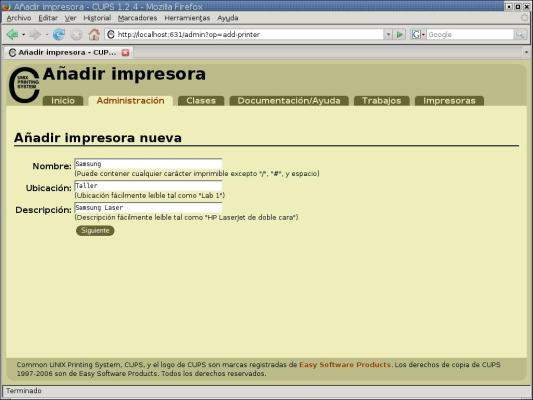The image size is (533, 400).
Task: Click the green Go arrow beside address bar
Action: tap(400, 34)
